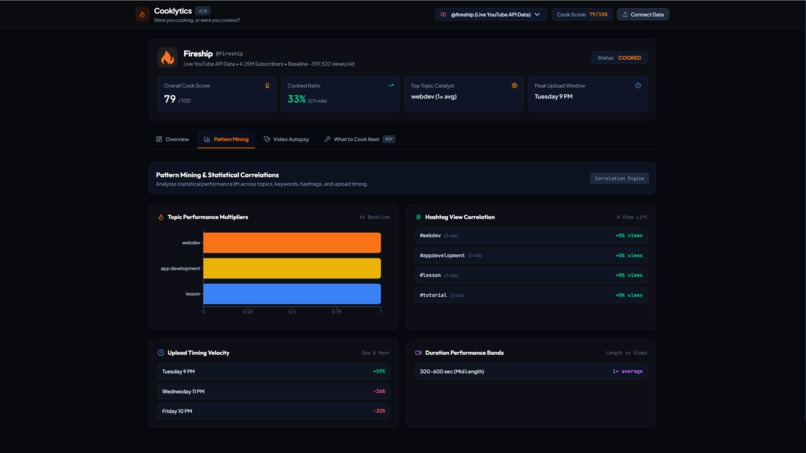Screen dimensions: 806x453
Task: Click the trending arrow icon in Cooked Ratio card
Action: tap(391, 85)
